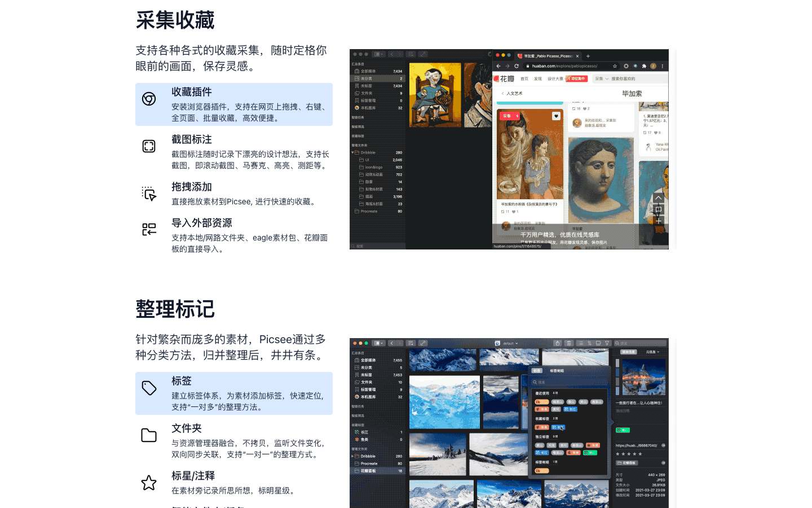Select the 收藏插件 feature card
This screenshot has height=508, width=812.
(x=234, y=104)
